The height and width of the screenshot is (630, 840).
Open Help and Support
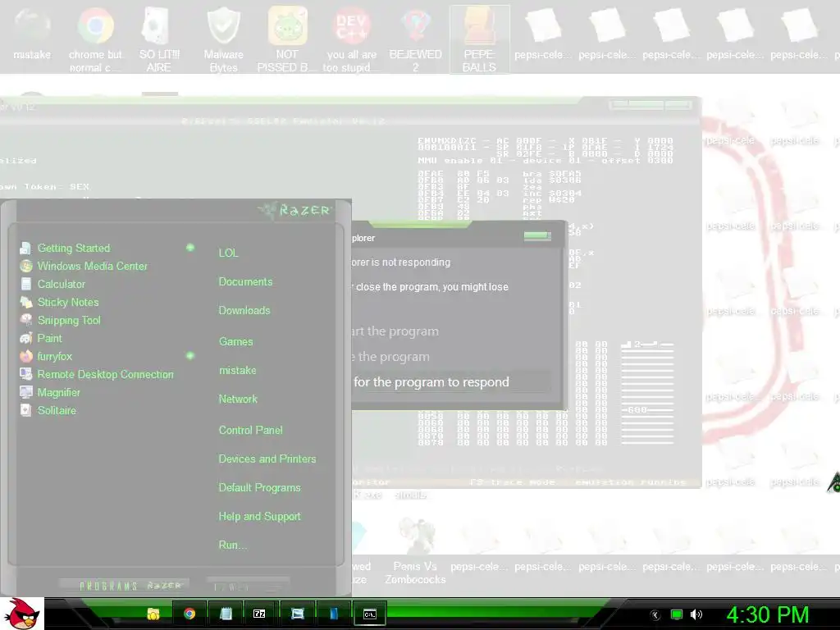coord(259,517)
